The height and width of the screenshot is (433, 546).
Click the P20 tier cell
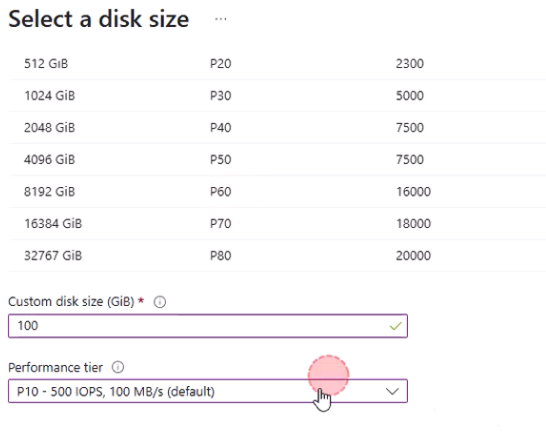pos(220,64)
